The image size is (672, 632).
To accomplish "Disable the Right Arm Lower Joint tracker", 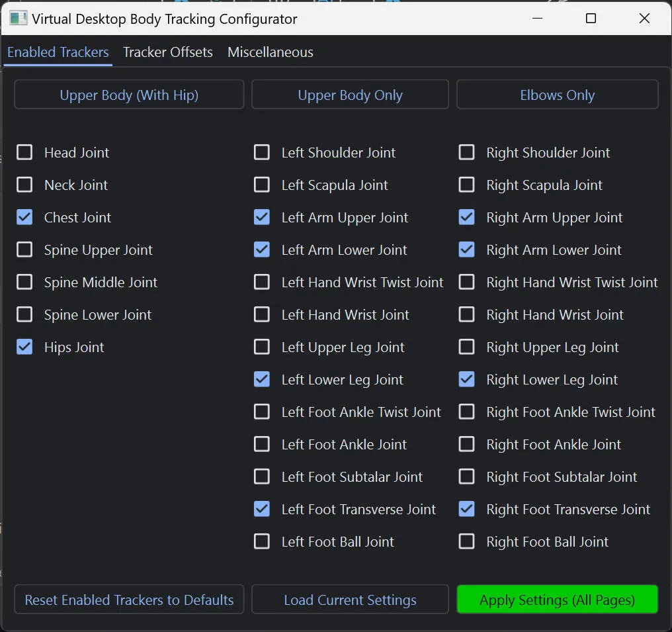I will pyautogui.click(x=467, y=249).
